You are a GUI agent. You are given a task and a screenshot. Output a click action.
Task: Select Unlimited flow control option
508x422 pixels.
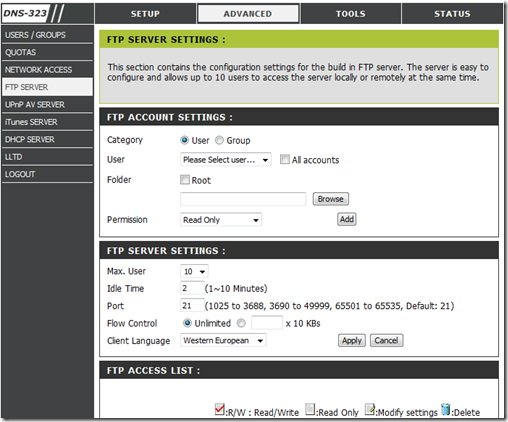(187, 323)
